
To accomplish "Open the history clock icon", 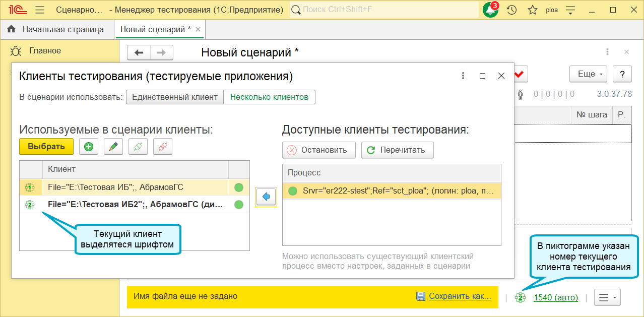I will point(511,10).
